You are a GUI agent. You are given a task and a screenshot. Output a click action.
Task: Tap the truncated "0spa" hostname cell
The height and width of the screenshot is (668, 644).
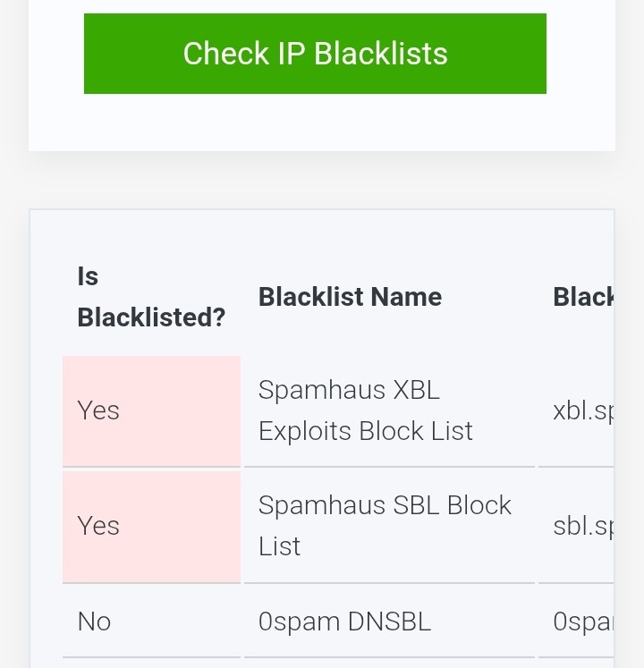(x=583, y=621)
